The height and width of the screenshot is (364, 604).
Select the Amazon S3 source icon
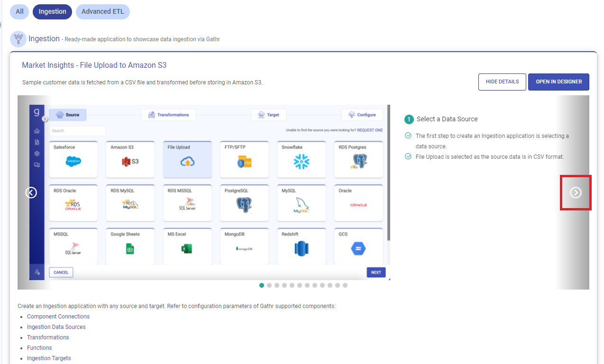[130, 162]
